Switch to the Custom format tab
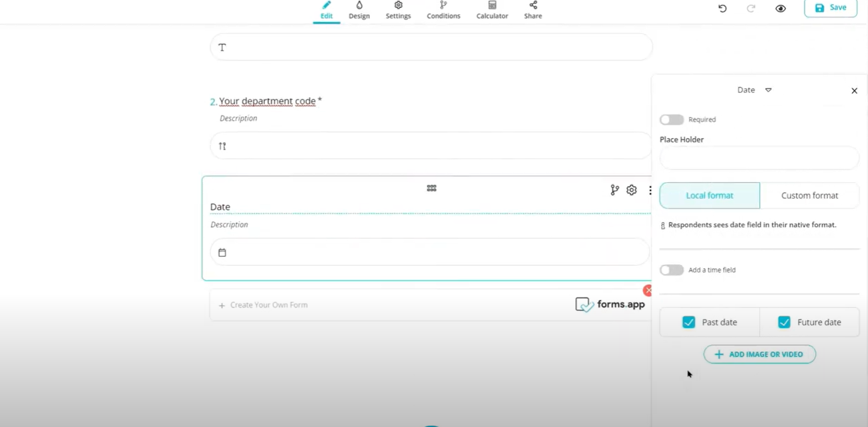The width and height of the screenshot is (868, 427). 809,195
